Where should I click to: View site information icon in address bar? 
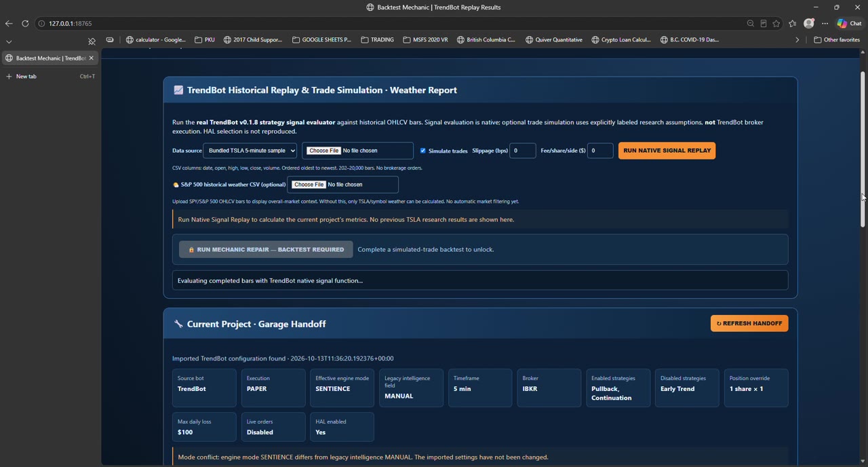pyautogui.click(x=41, y=24)
